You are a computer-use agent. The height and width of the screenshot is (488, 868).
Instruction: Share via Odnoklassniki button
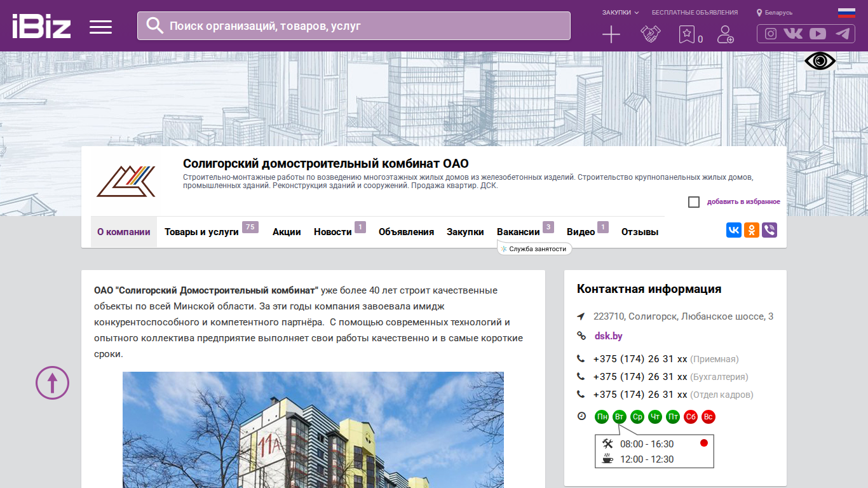(752, 230)
